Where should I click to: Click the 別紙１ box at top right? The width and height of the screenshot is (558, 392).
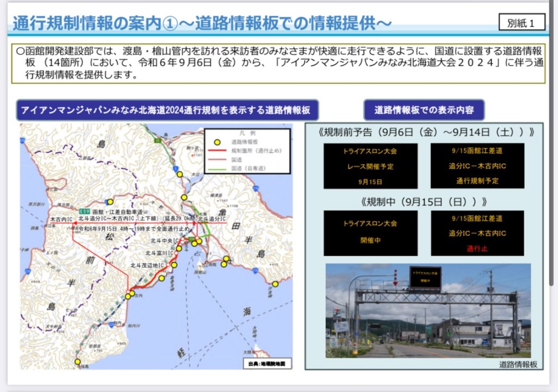tap(521, 23)
